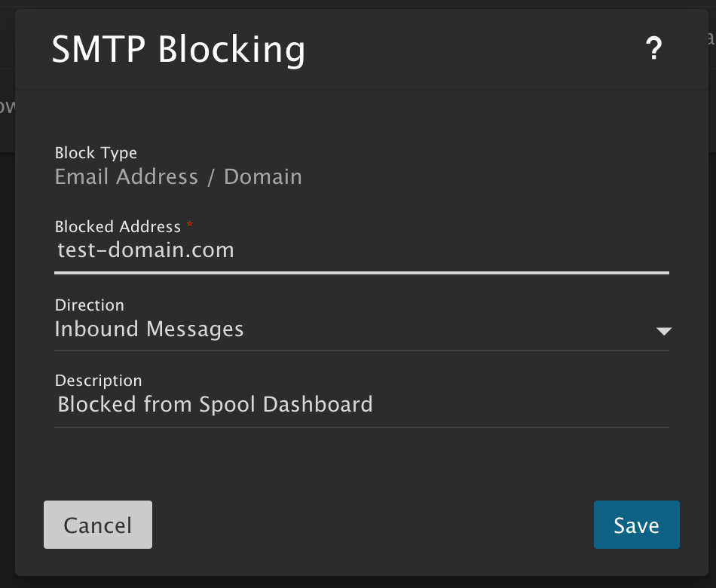Click the Blocked Address label
Viewport: 716px width, 588px height.
[118, 226]
